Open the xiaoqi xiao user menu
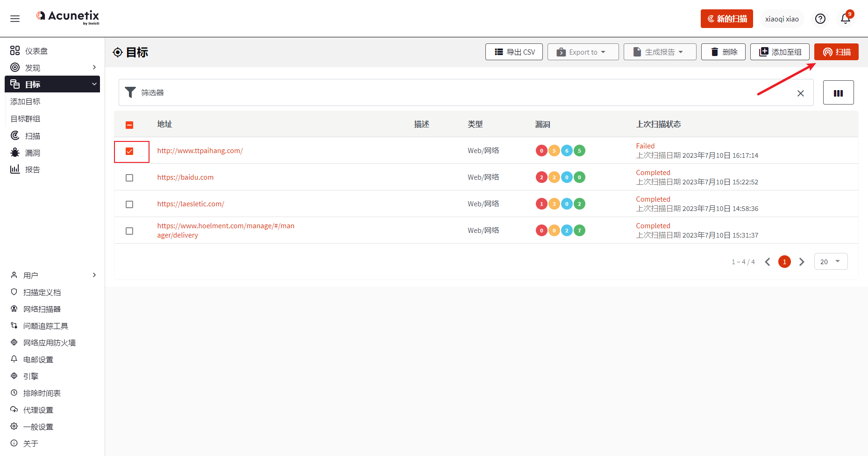The image size is (868, 456). coord(782,19)
